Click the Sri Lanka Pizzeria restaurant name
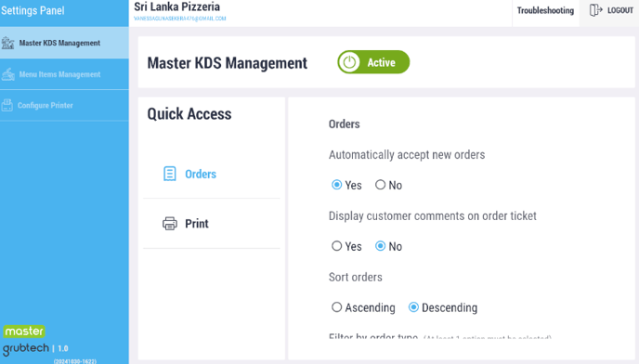 click(176, 6)
